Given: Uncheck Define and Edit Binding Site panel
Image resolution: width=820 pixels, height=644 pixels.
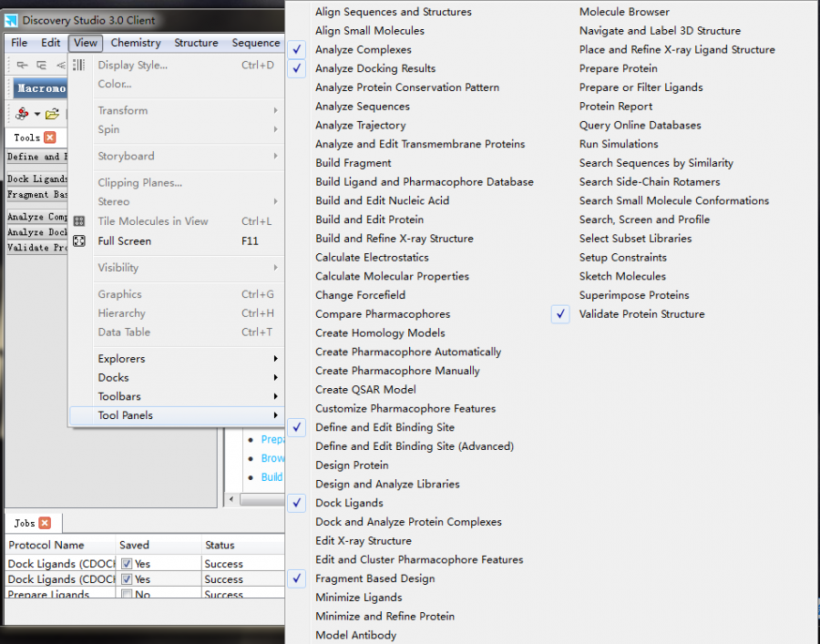Looking at the screenshot, I should click(x=296, y=427).
